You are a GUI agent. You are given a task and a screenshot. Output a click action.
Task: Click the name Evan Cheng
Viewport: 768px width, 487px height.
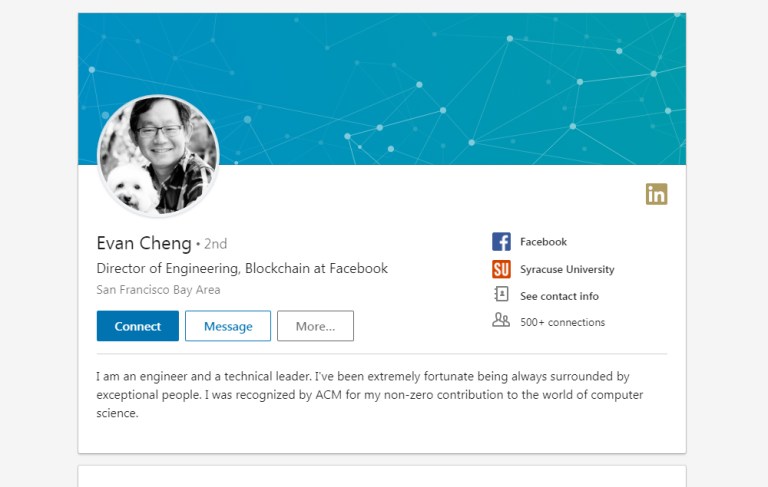144,243
